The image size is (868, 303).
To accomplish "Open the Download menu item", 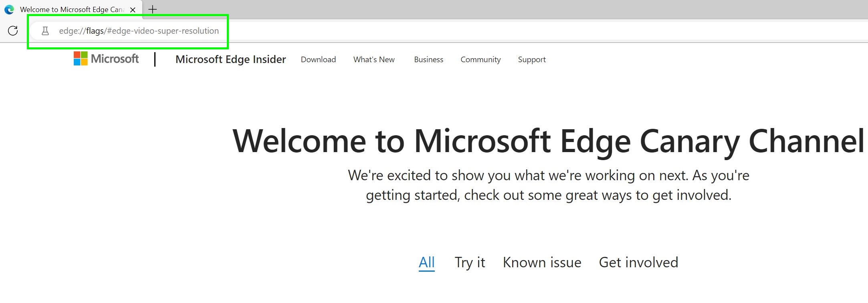I will [x=318, y=59].
